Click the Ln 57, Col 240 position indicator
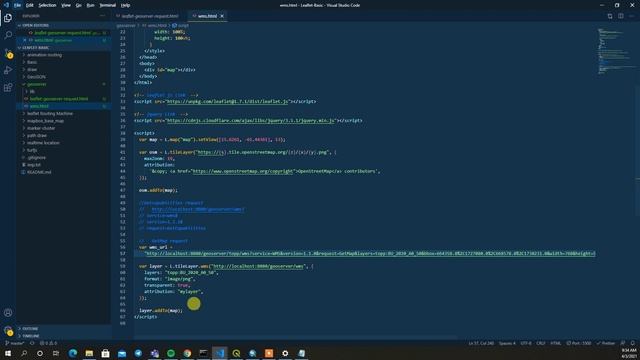 [x=481, y=343]
